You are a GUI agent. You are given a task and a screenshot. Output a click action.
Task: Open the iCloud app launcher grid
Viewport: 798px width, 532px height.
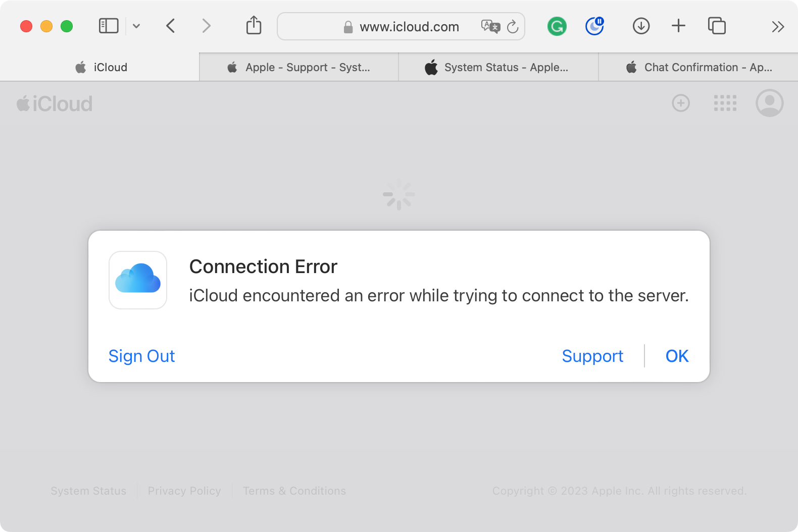pyautogui.click(x=725, y=103)
